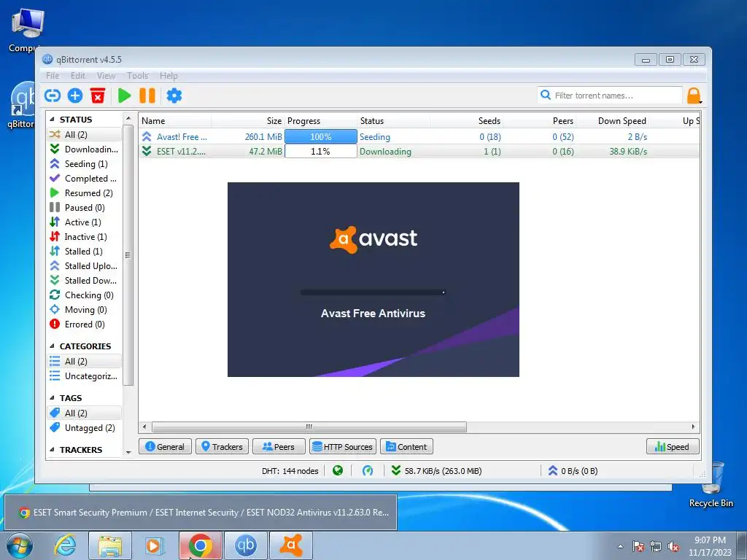
Task: Select All (2) under Categories
Action: point(85,362)
